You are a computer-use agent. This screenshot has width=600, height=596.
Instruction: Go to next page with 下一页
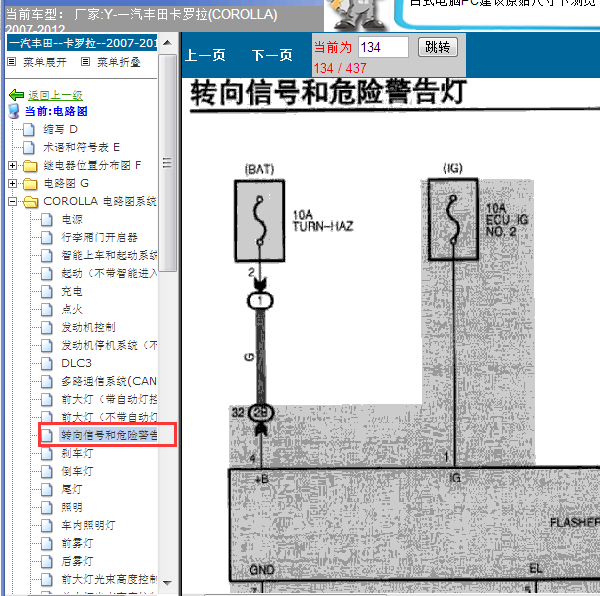(x=272, y=55)
